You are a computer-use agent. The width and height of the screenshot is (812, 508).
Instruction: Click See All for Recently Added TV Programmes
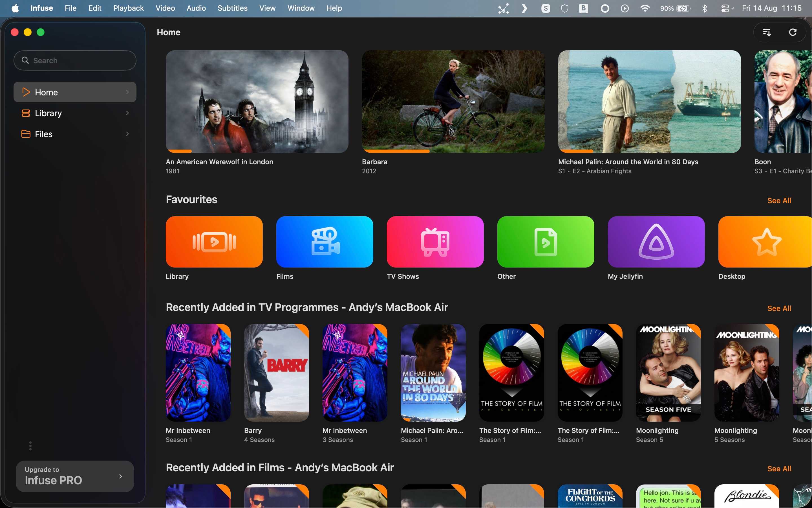779,308
